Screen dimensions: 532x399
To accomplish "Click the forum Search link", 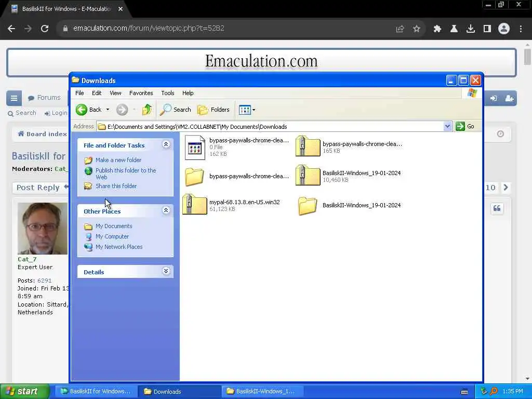I will 22,113.
